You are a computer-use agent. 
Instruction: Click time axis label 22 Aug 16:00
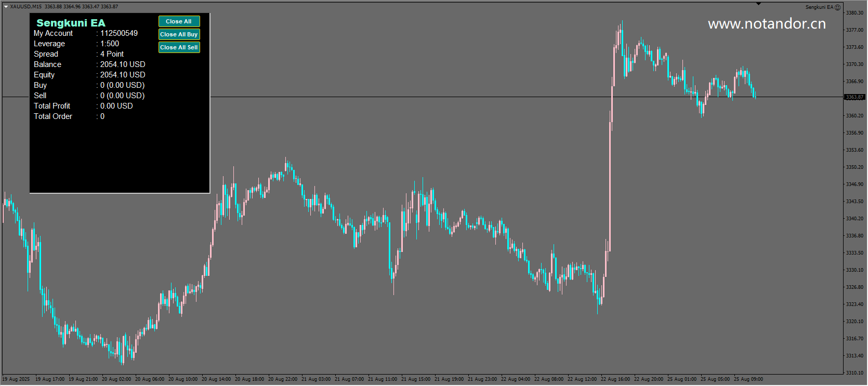click(x=615, y=379)
